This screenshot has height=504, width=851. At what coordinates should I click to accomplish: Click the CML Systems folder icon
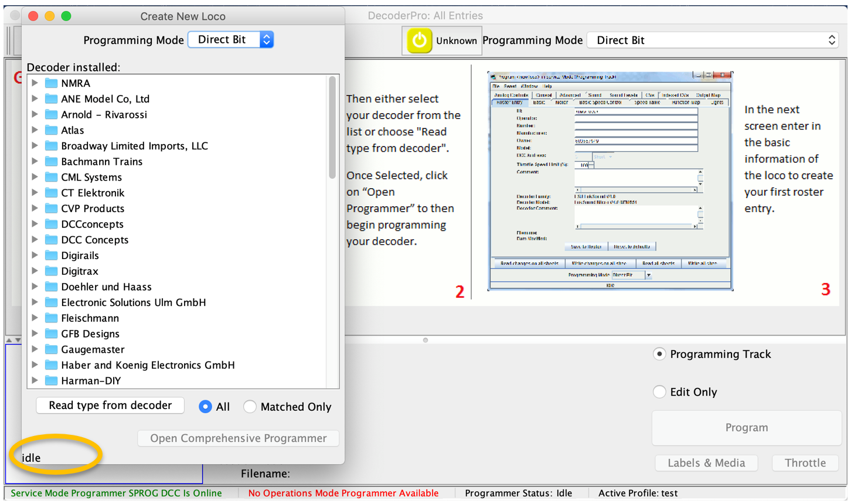[x=52, y=177]
